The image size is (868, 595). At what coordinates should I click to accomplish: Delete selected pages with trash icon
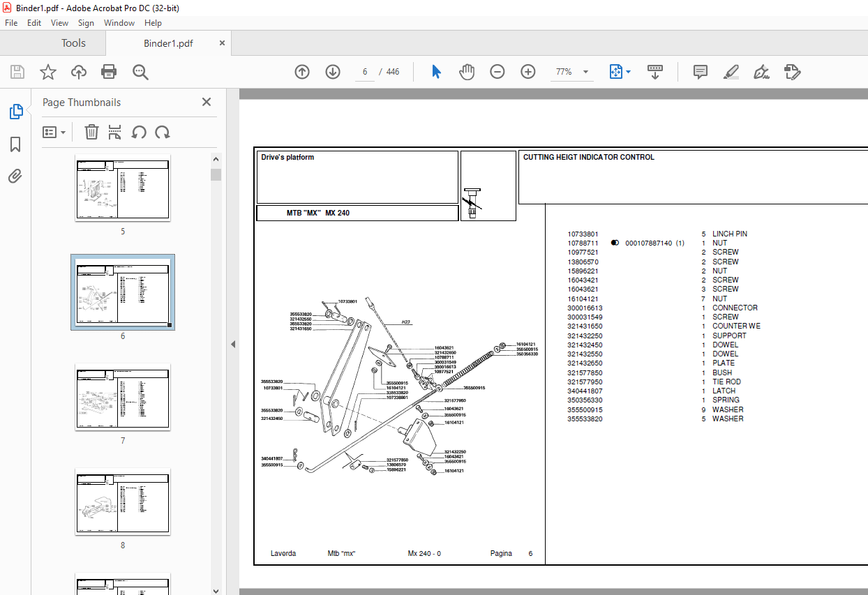pos(91,132)
